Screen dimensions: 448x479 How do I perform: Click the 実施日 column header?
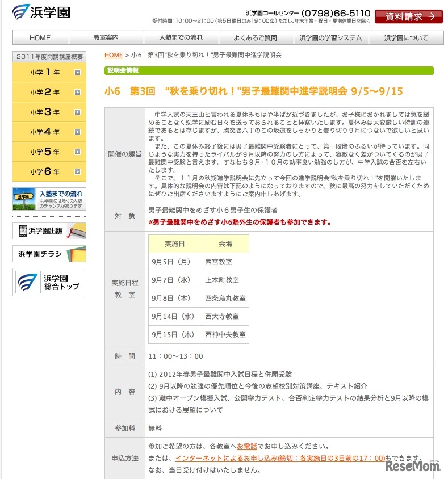[175, 244]
